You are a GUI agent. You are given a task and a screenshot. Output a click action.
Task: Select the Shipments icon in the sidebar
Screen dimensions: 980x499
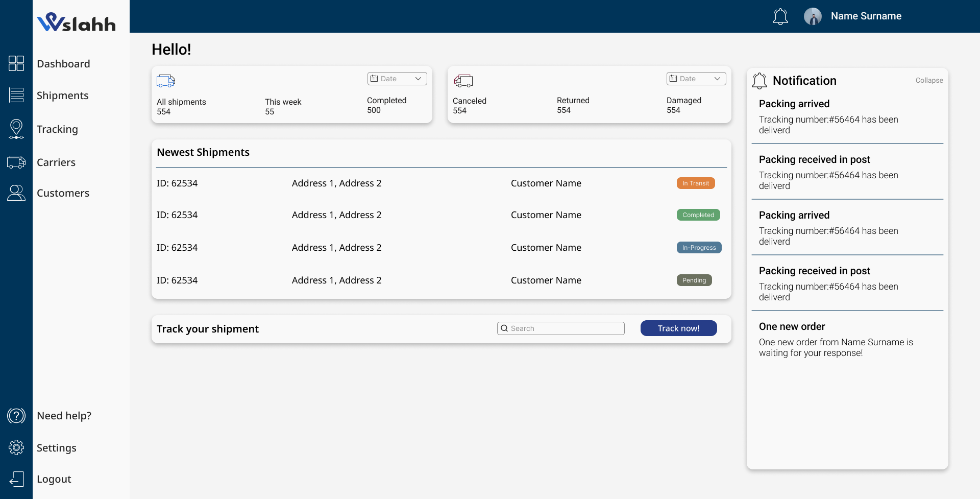coord(16,95)
